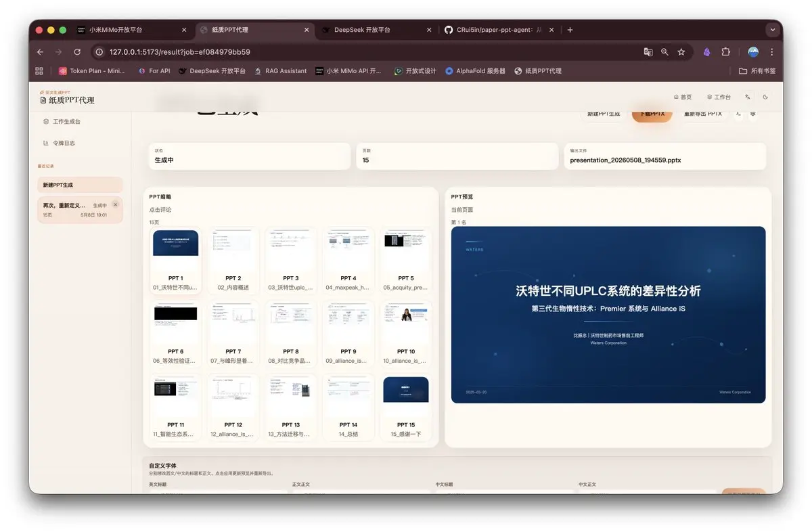This screenshot has width=812, height=532.
Task: Click the zoom magnifier icon in address bar
Action: pos(664,51)
